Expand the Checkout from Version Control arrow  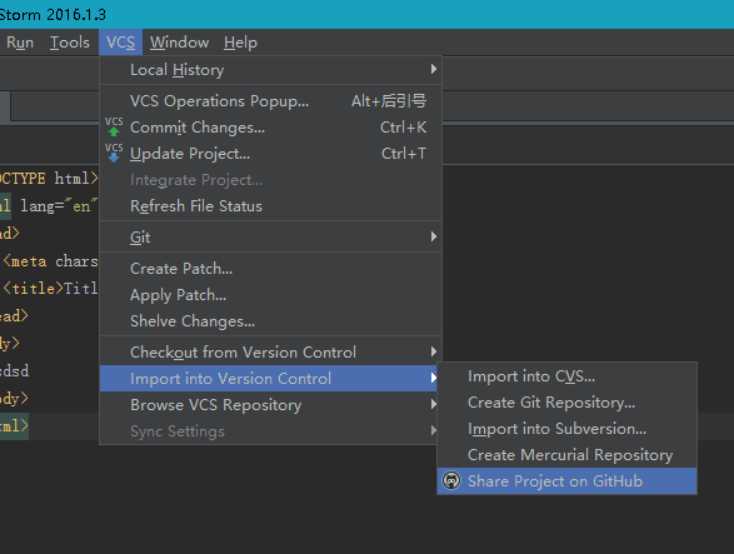tap(433, 352)
